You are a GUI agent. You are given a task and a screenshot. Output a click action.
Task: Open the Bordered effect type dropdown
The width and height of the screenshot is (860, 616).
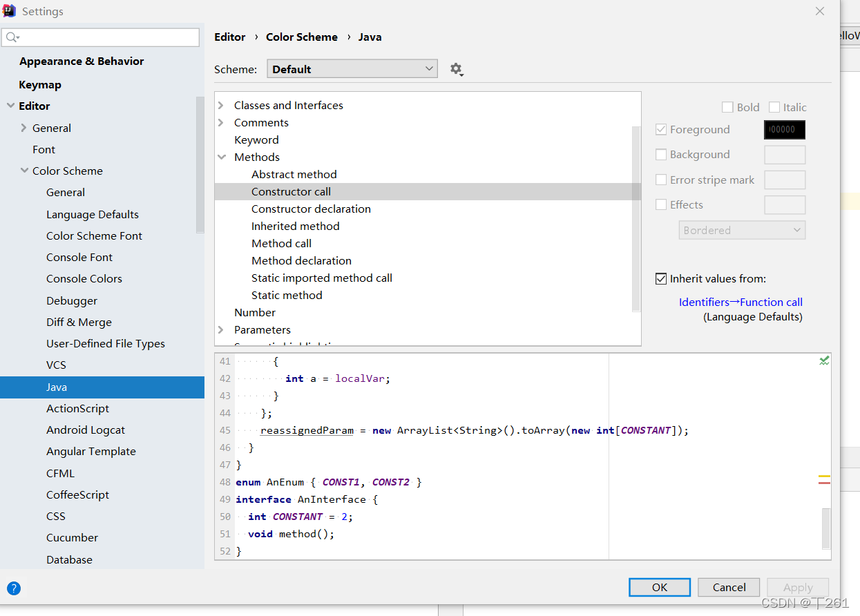(742, 230)
